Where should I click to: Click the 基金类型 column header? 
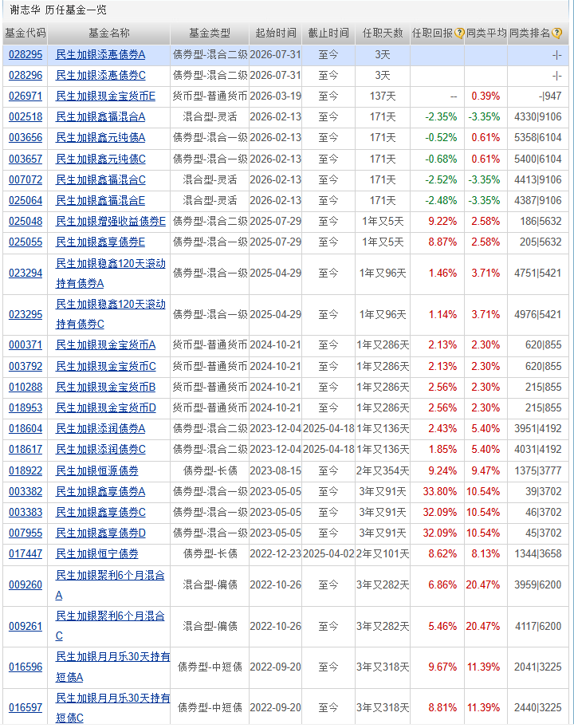(x=210, y=33)
